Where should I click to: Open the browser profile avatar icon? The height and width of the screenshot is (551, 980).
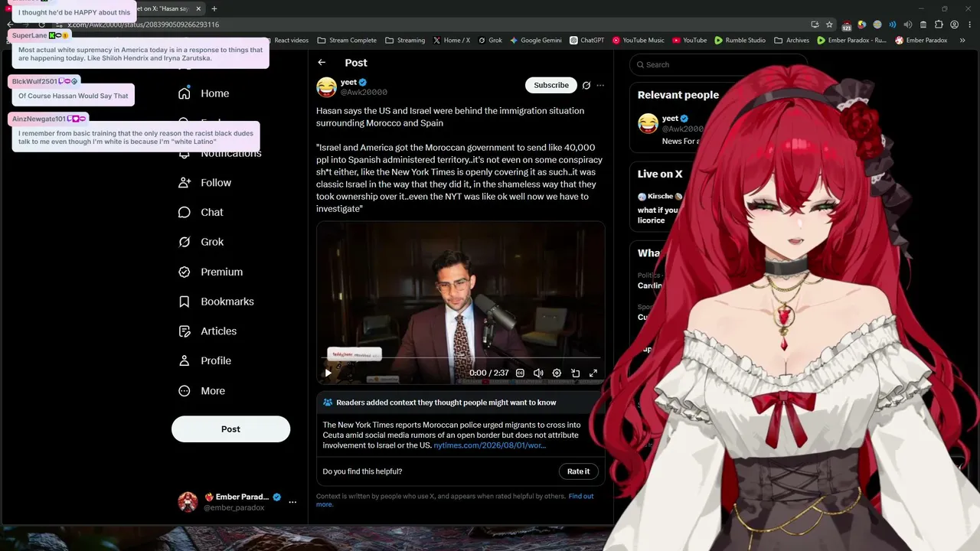coord(955,24)
